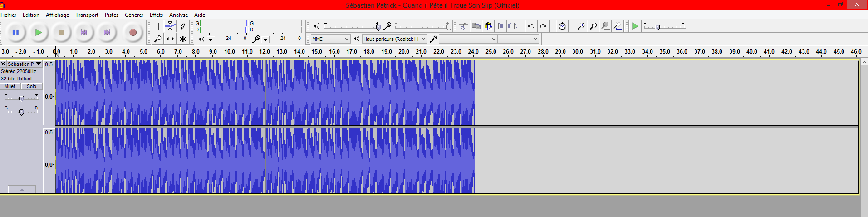Open the Générer menu
The width and height of the screenshot is (868, 217).
click(134, 15)
